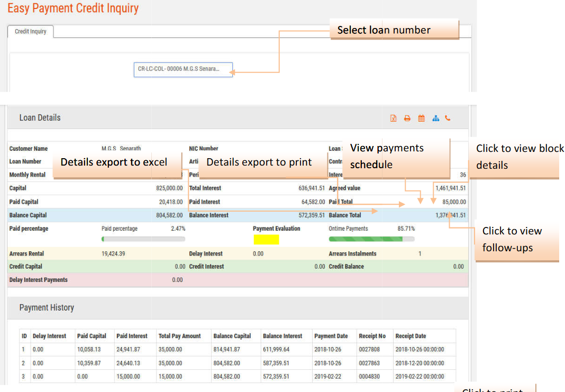Click the Excel export icon in Loan Details header
Image resolution: width=565 pixels, height=392 pixels.
point(393,118)
